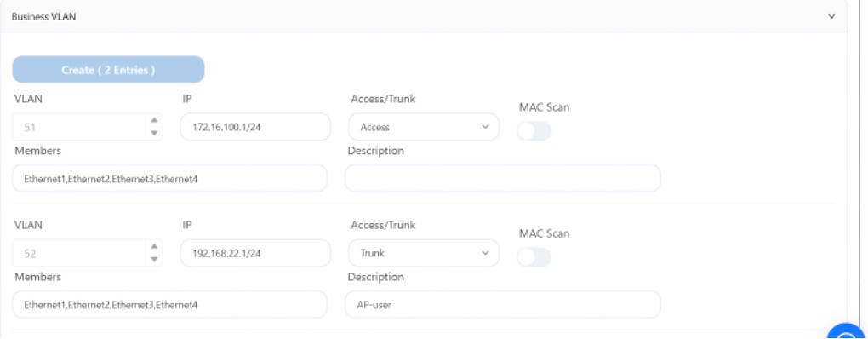Click the VLAN 52 number field
Viewport: 868px width, 339px height.
pyautogui.click(x=80, y=253)
